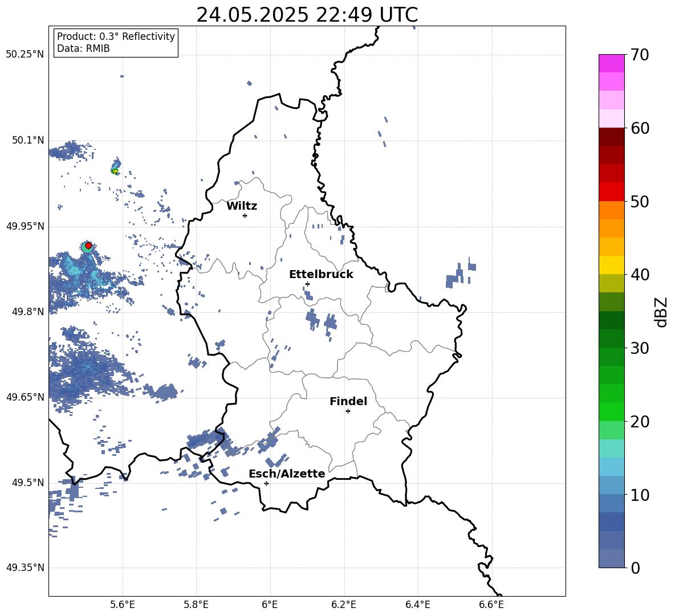This screenshot has height=616, width=675.
Task: Click the 30 tick label on colorbar
Action: click(x=640, y=348)
